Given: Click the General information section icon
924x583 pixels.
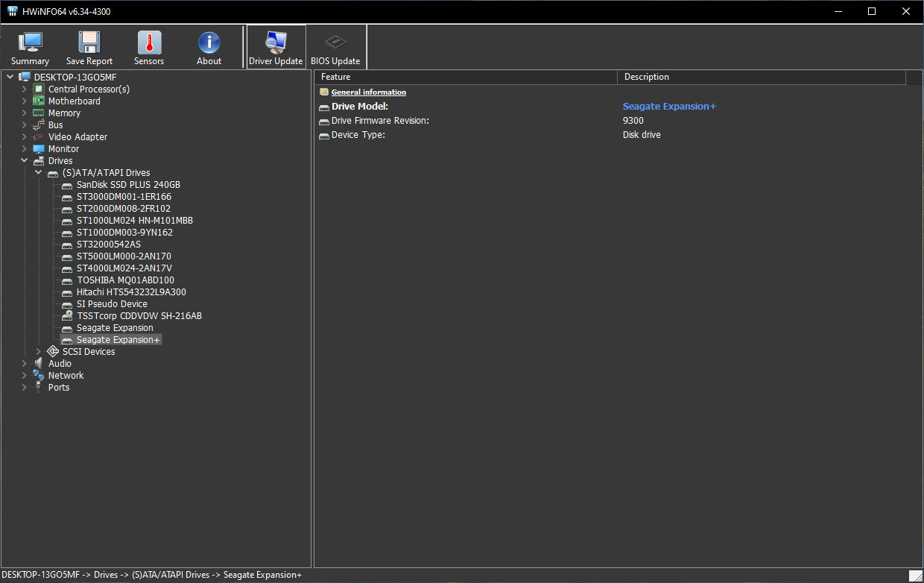Looking at the screenshot, I should tap(323, 92).
